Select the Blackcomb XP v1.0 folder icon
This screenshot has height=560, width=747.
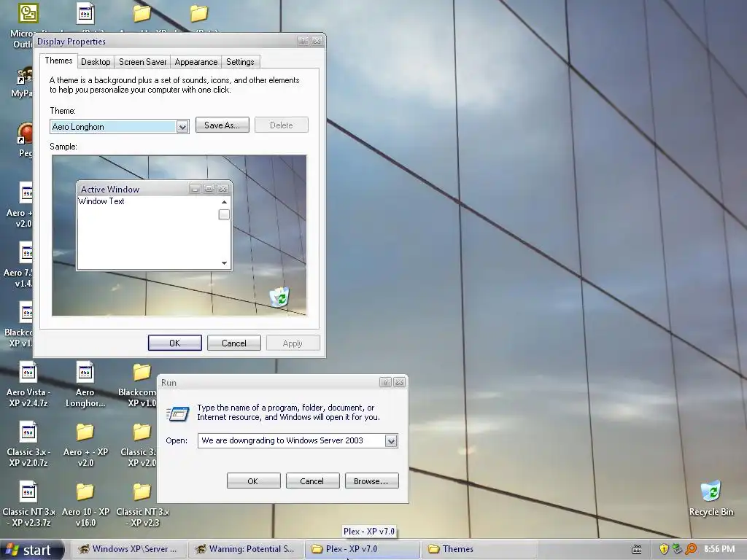click(142, 372)
